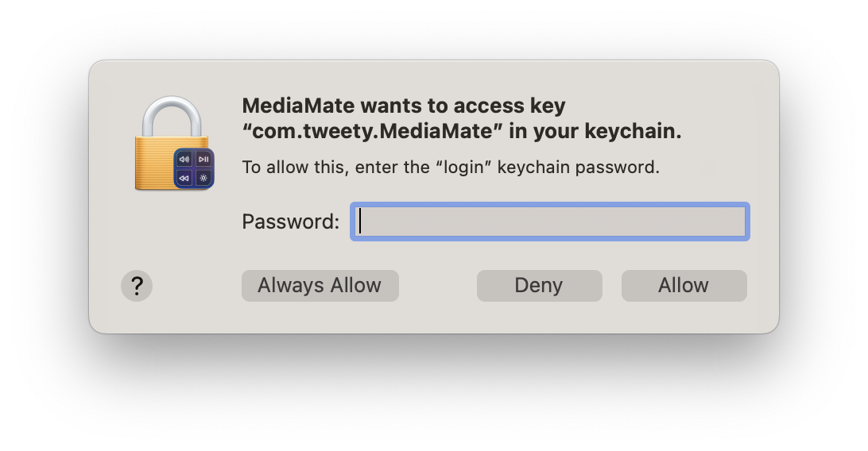Deny MediaMate keychain access
Screen dimensions: 868x451
click(x=539, y=286)
